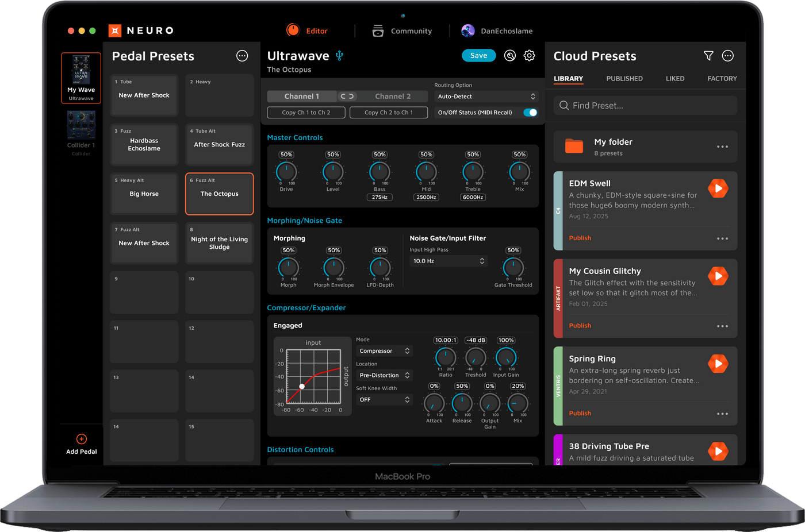This screenshot has height=532, width=805.
Task: Select preset slot 4 After Shock Fuzz
Action: click(x=220, y=145)
